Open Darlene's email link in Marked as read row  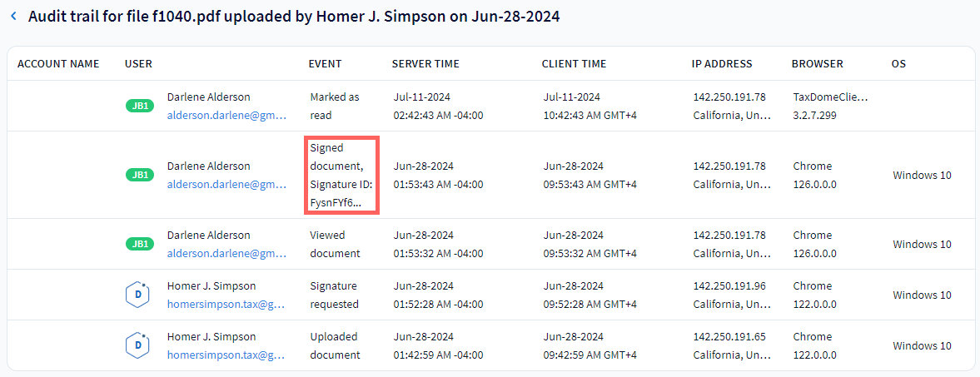[x=226, y=115]
